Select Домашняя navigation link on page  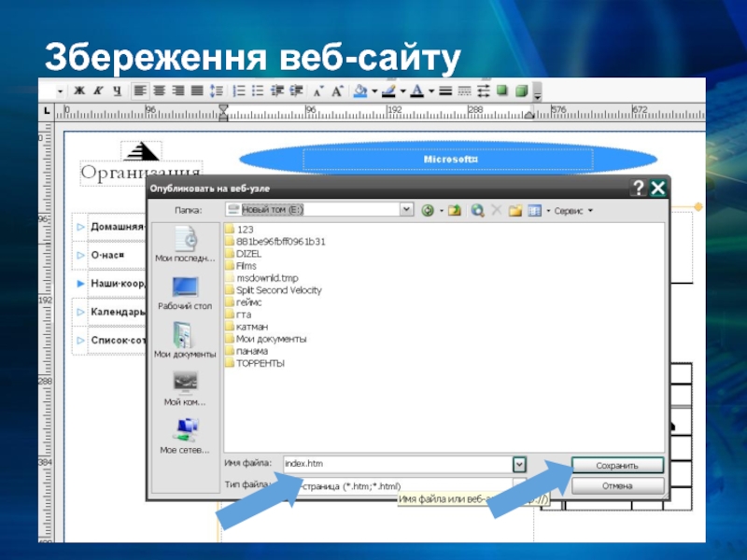tap(118, 227)
